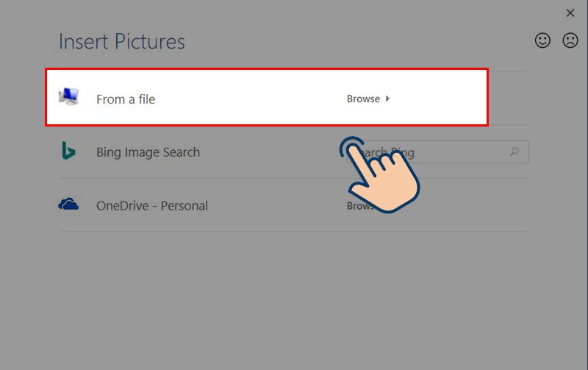The image size is (588, 370).
Task: Click the smiley face feedback icon
Action: point(542,40)
